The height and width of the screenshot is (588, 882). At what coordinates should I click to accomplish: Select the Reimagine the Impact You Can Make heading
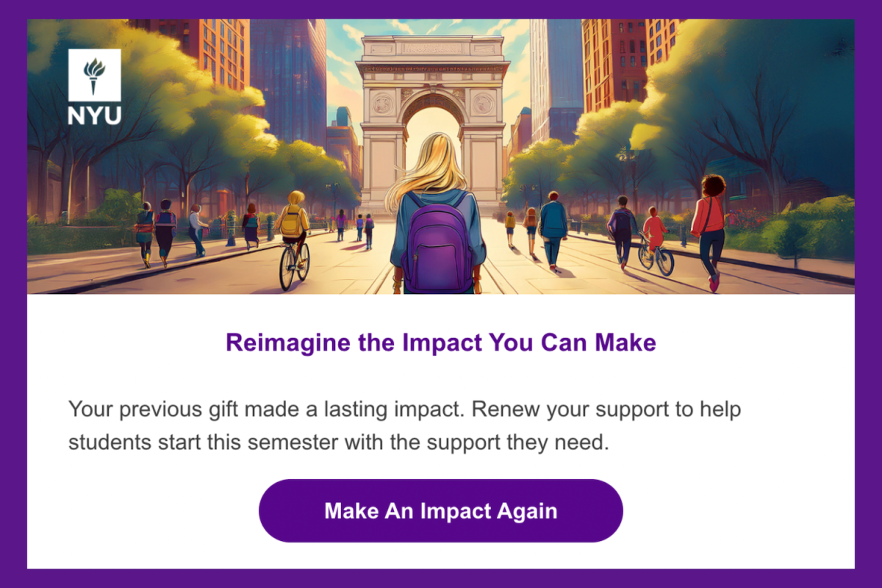point(440,343)
